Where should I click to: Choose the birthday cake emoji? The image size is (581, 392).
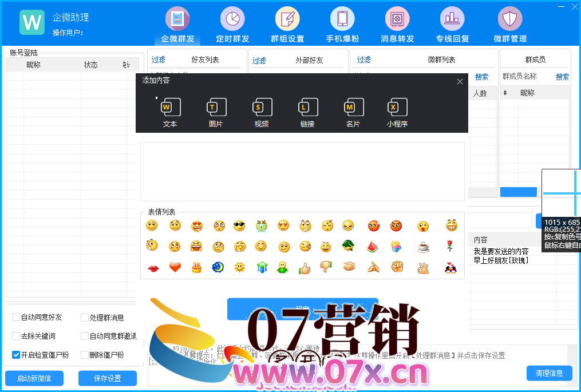coord(196,267)
